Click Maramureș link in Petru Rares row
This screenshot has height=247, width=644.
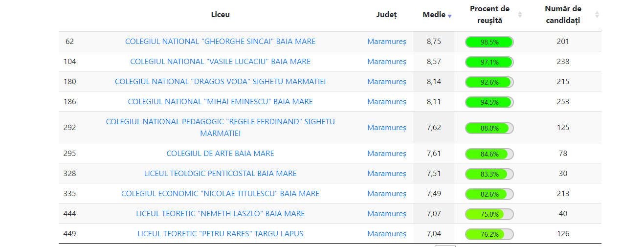(x=386, y=234)
